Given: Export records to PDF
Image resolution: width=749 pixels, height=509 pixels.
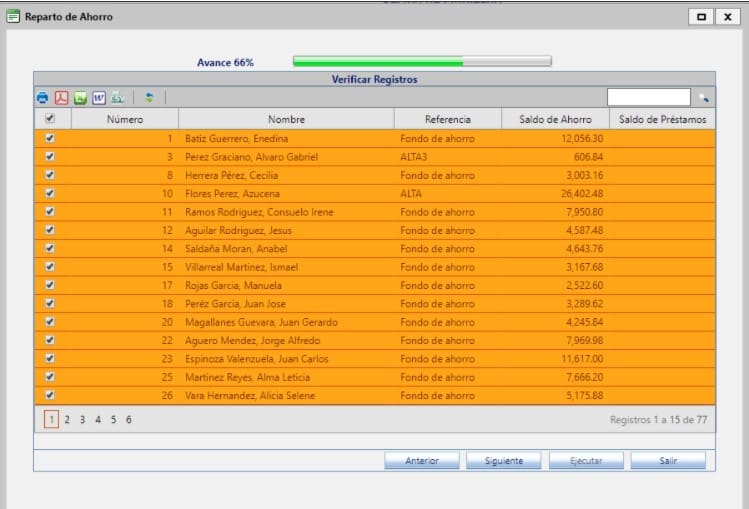Looking at the screenshot, I should (61, 98).
